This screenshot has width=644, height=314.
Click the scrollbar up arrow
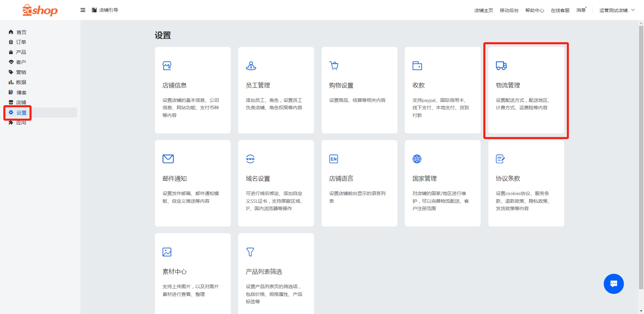coord(641,23)
